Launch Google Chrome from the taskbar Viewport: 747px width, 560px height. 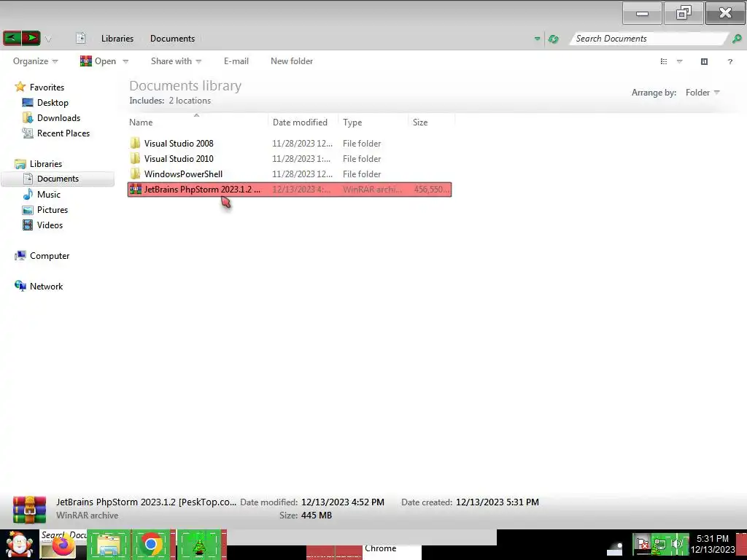[151, 544]
